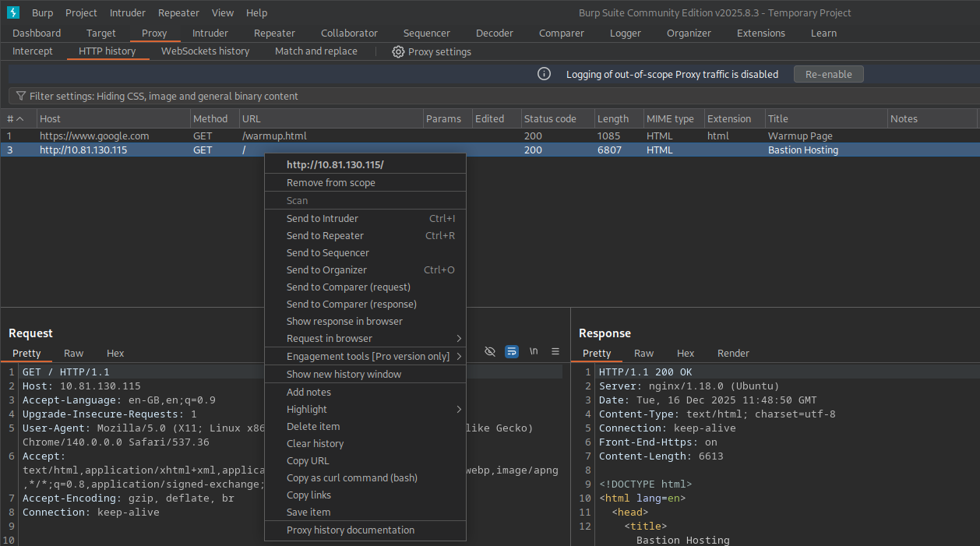
Task: Enable the \n non-printable characters display
Action: [x=534, y=351]
